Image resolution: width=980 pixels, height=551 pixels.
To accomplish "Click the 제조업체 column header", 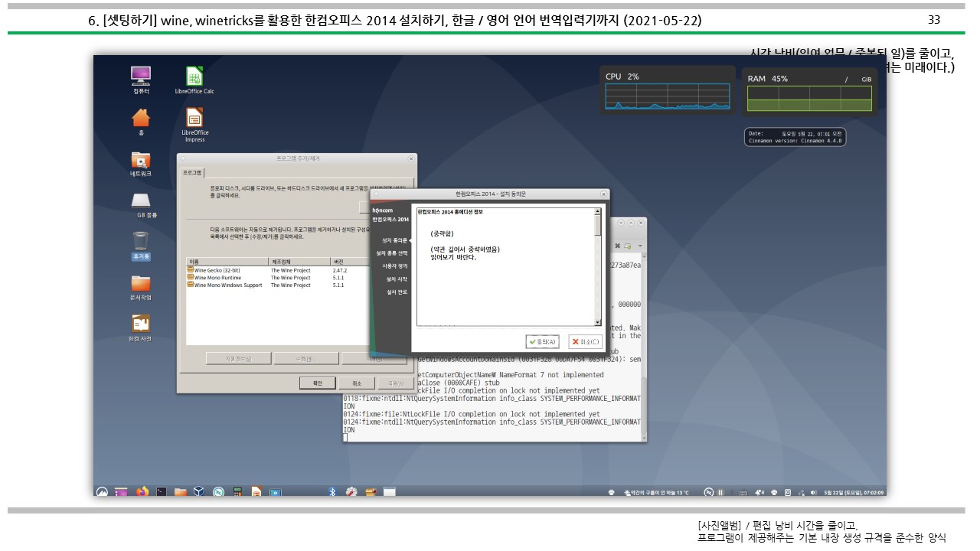I will click(x=299, y=262).
